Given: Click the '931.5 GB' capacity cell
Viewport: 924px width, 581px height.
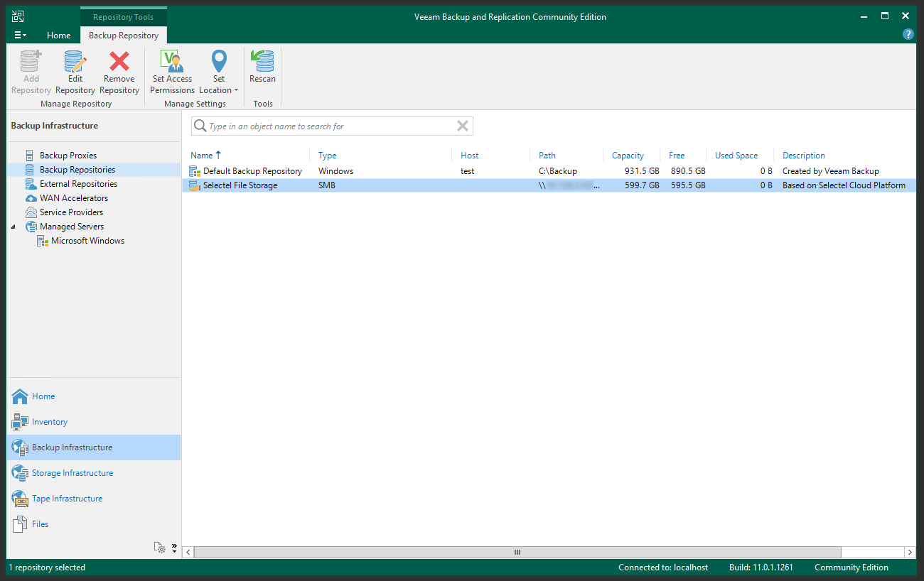Looking at the screenshot, I should 643,171.
